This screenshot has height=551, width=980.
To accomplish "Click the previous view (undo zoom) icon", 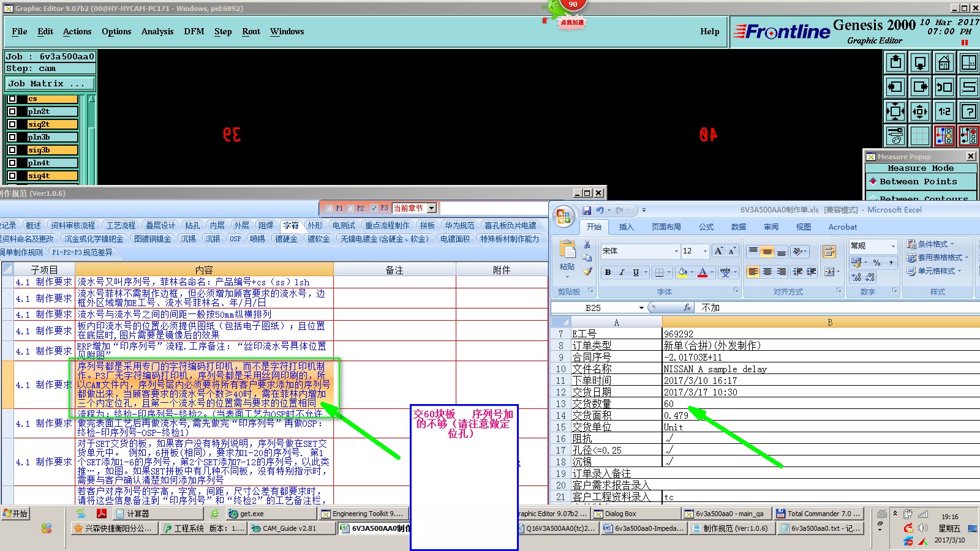I will pos(944,87).
